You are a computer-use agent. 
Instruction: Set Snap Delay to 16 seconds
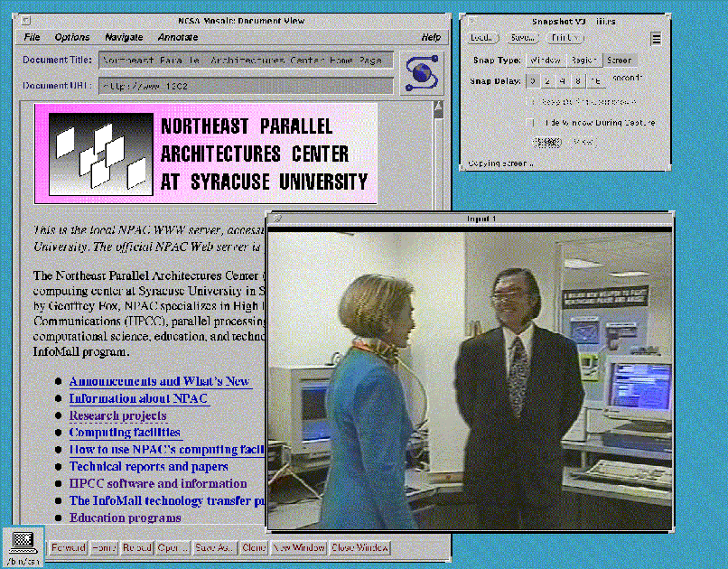point(596,81)
